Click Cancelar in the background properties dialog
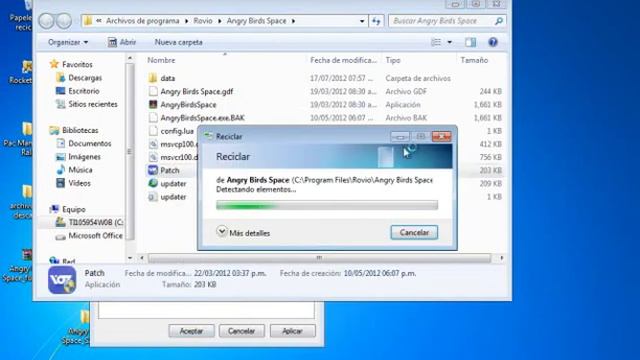 pyautogui.click(x=242, y=331)
